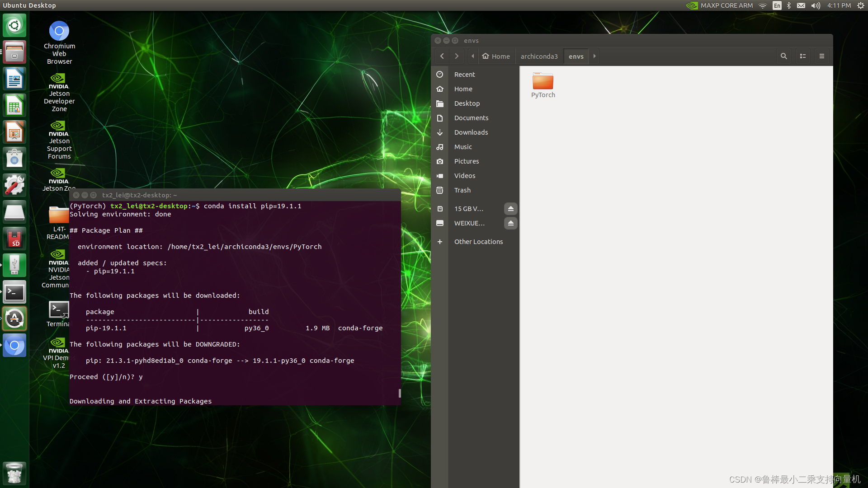
Task: Open clock showing 4:11 PM
Action: tap(839, 5)
